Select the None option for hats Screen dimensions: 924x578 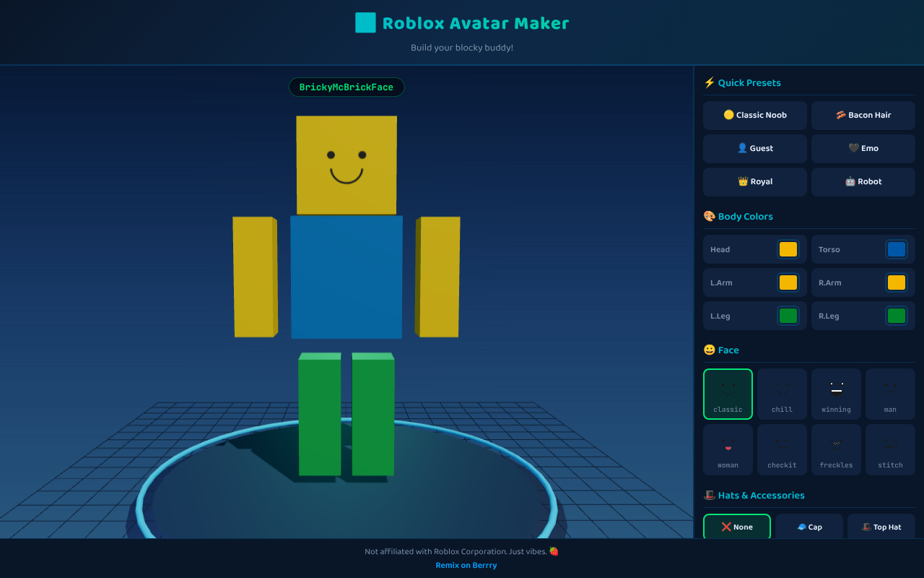coord(736,527)
